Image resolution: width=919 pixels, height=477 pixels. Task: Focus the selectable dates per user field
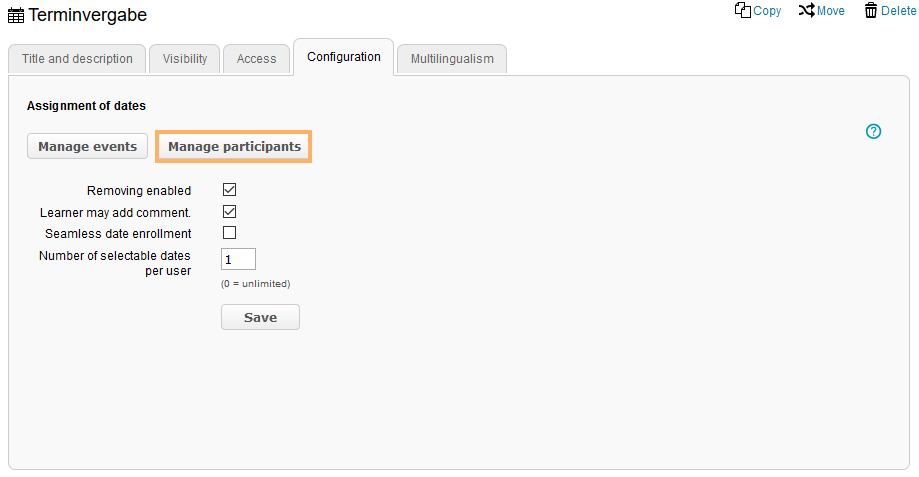point(238,259)
